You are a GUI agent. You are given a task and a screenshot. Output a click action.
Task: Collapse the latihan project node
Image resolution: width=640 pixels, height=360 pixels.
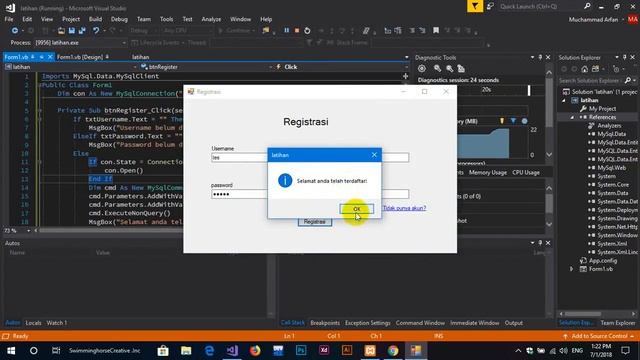pos(564,100)
